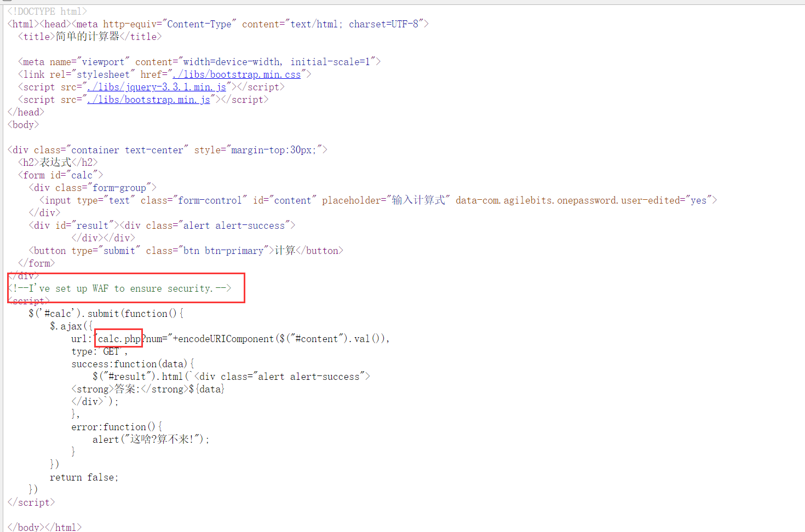Click the type:'GET' line

(x=99, y=351)
